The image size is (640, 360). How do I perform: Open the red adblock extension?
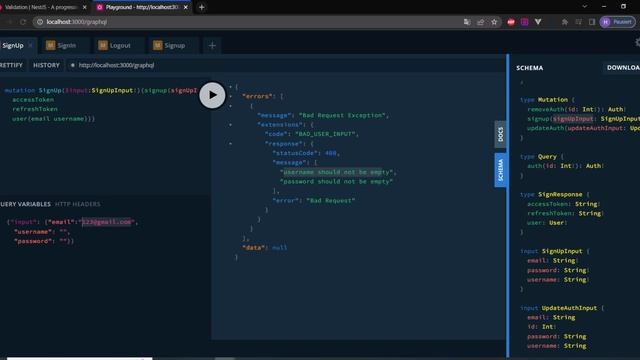511,22
